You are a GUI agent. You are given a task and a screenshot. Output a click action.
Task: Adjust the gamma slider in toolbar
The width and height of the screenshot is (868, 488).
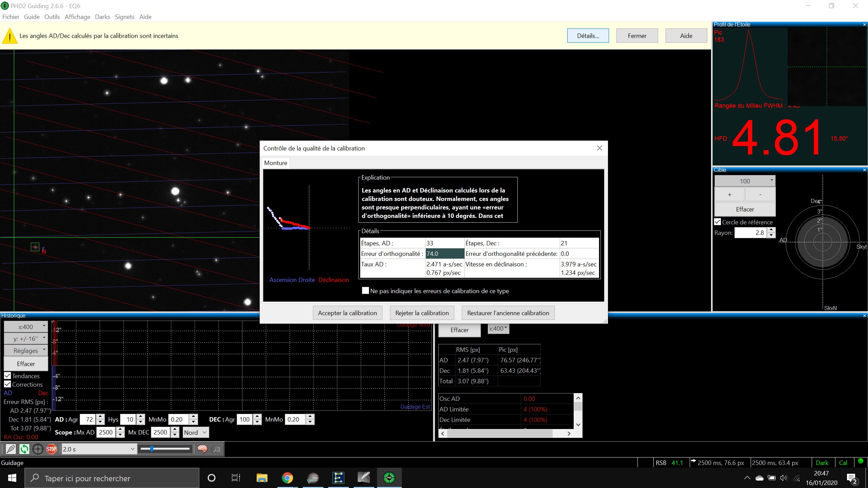(152, 449)
